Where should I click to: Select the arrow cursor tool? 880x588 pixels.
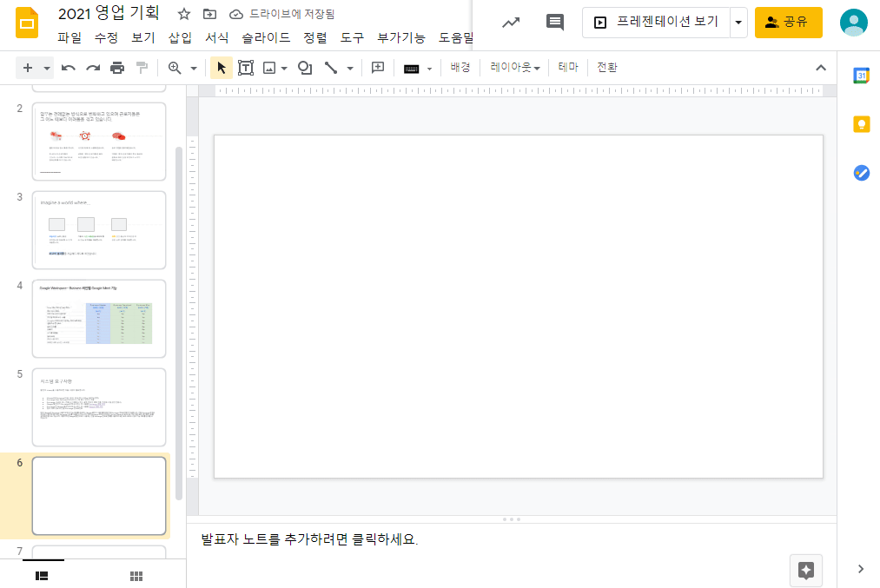click(x=222, y=68)
